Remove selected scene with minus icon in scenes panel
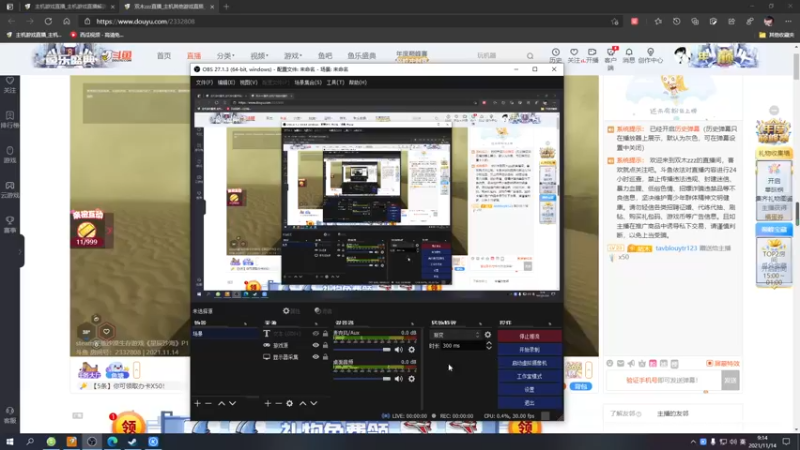This screenshot has height=450, width=800. [208, 404]
